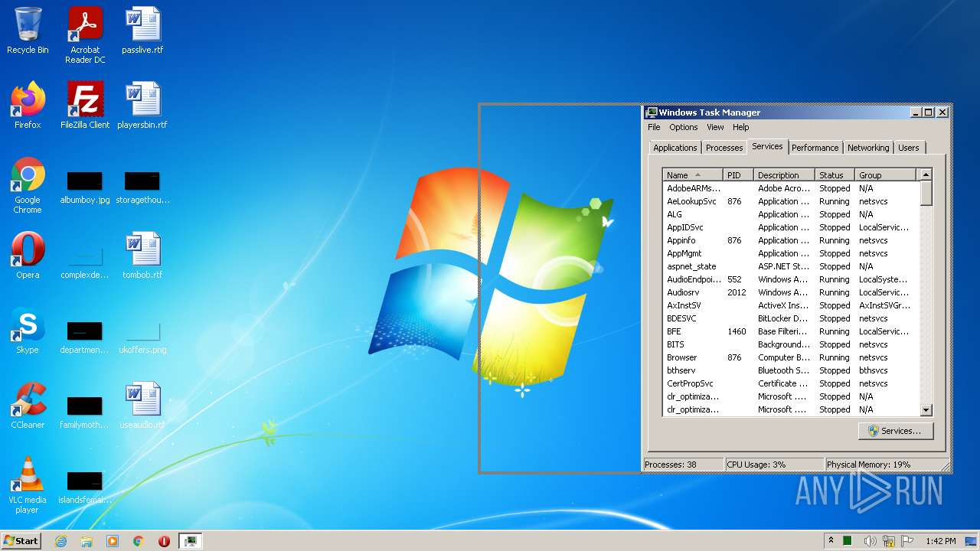This screenshot has height=551, width=980.
Task: Click the clock showing 1:42 PM
Action: 940,541
